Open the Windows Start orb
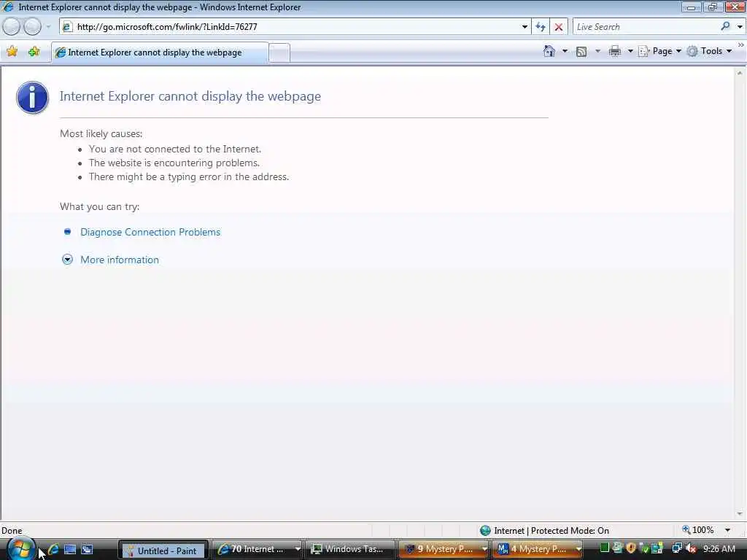The height and width of the screenshot is (560, 747). point(20,549)
